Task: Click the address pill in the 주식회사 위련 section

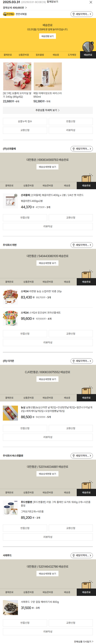Action: click(82, 245)
